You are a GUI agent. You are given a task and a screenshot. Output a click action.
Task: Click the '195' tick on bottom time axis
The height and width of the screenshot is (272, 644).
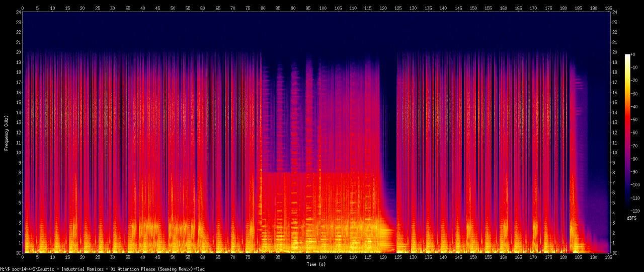tap(609, 258)
